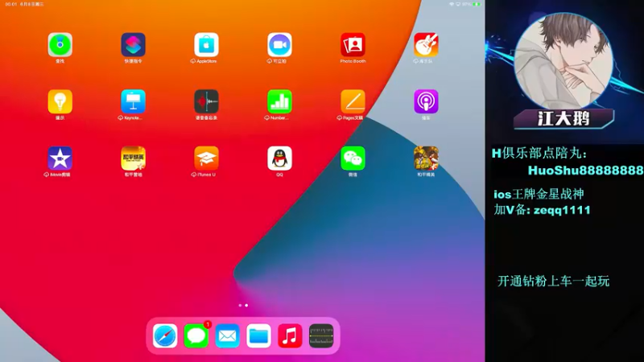Launch the Shortcuts app
Viewport: 644px width, 362px height.
tap(133, 45)
